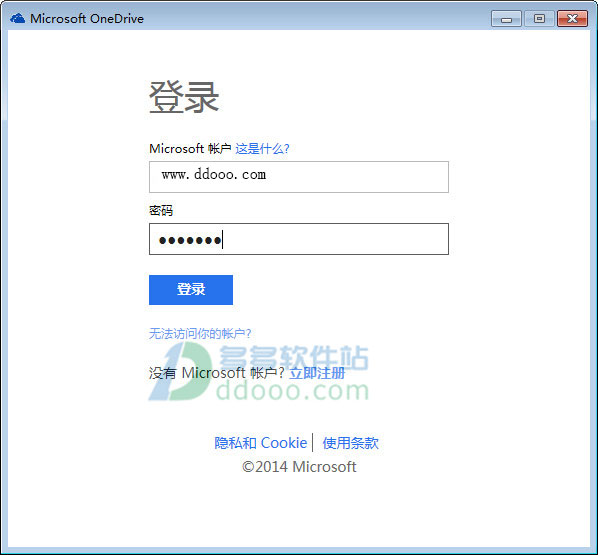Minimize the Microsoft OneDrive window

506,19
